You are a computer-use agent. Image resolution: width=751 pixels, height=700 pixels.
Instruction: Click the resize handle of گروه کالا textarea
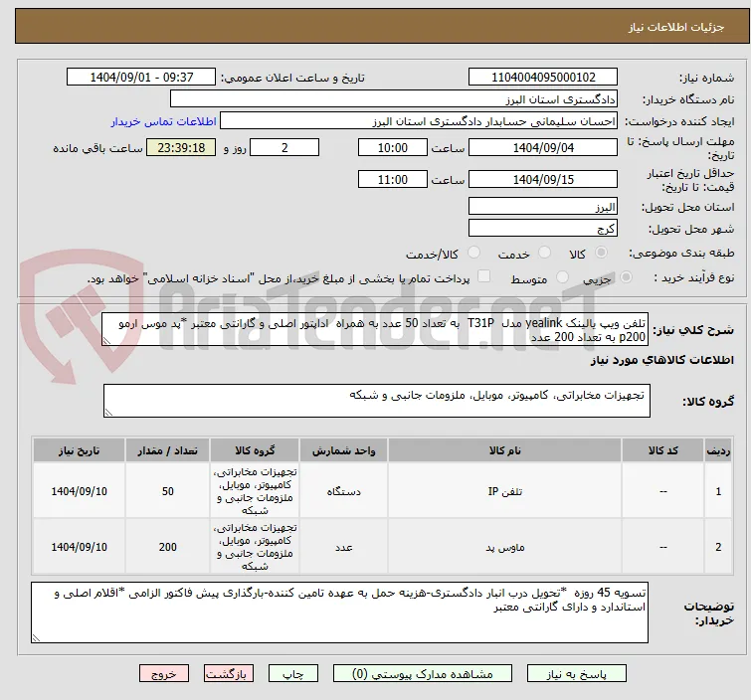108,413
